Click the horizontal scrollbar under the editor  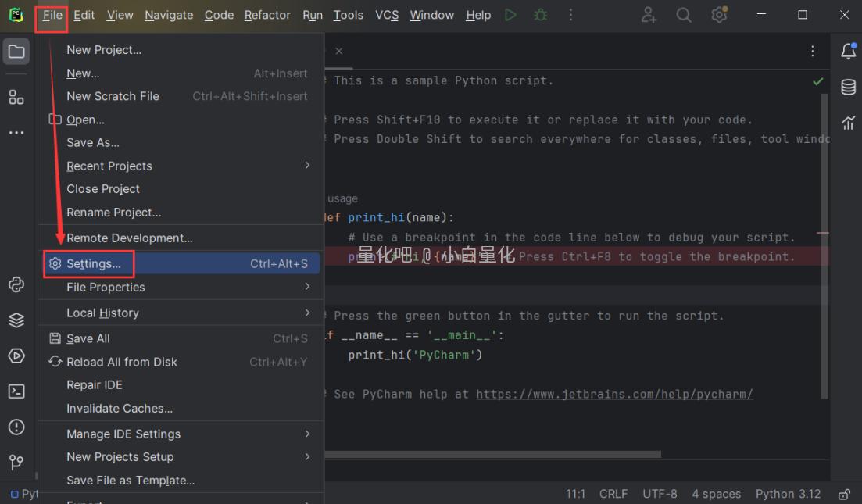click(492, 454)
